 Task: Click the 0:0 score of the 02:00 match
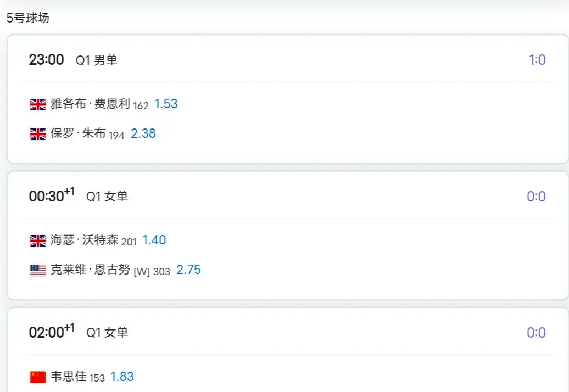536,333
